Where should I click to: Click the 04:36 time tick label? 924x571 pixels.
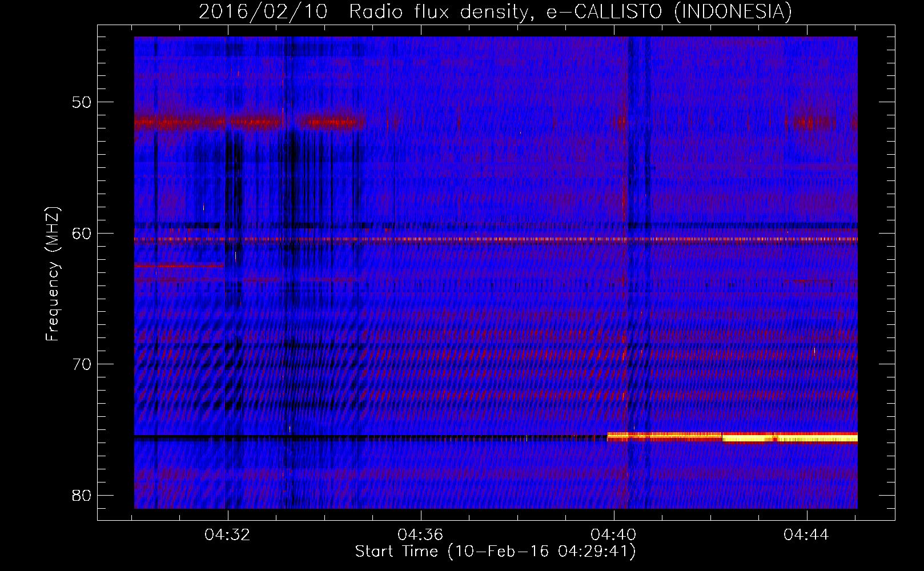click(420, 535)
